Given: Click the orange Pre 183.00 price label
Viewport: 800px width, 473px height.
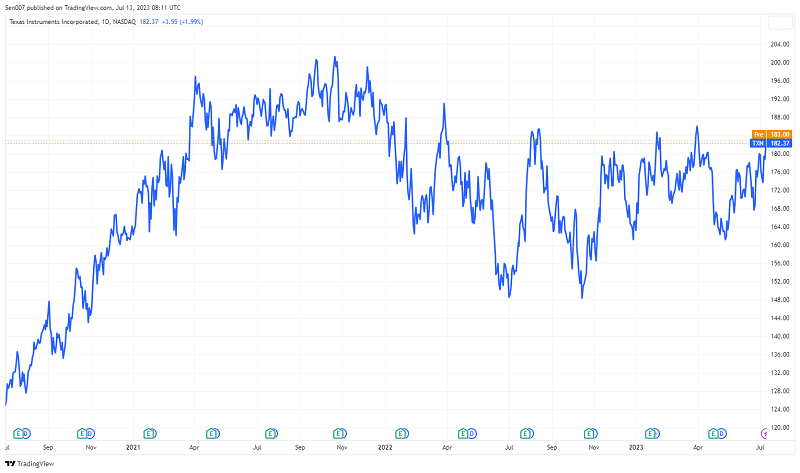Looking at the screenshot, I should tap(771, 134).
